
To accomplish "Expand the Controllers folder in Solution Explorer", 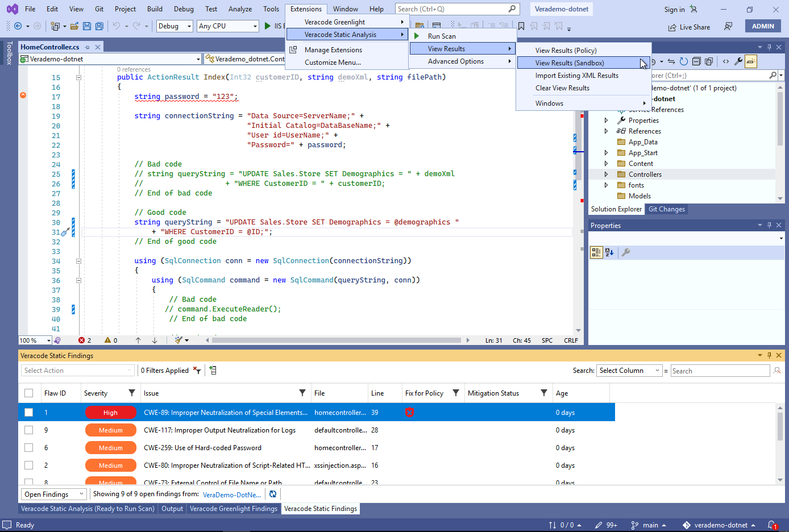I will click(606, 174).
